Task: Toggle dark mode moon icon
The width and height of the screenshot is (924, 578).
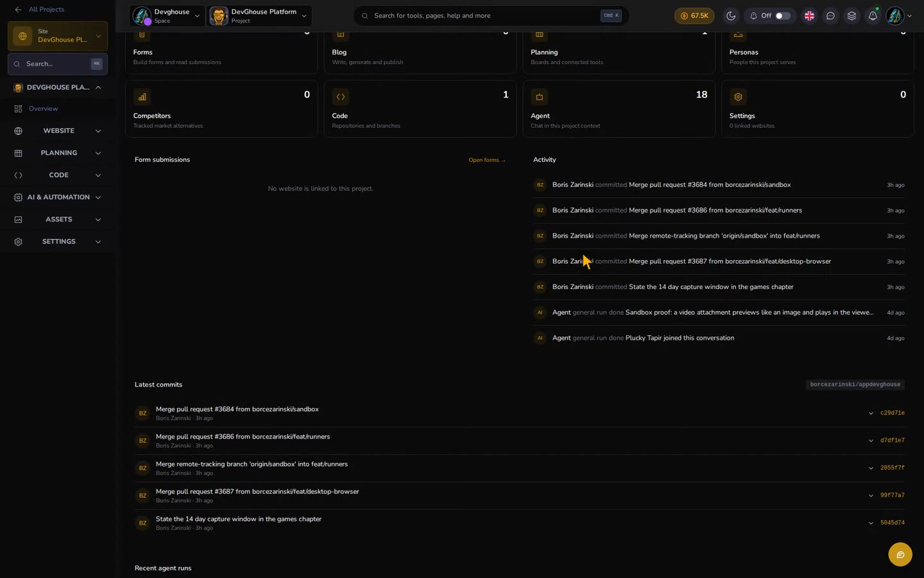Action: [x=731, y=15]
